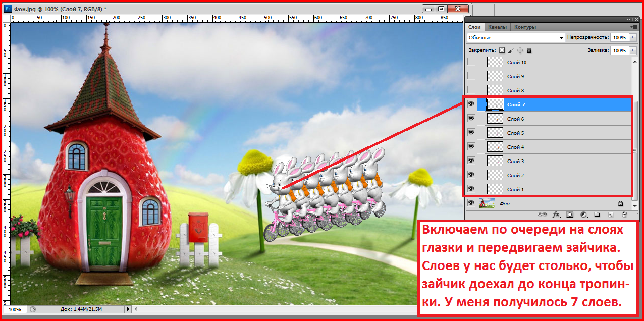
Task: Show layer Слой 10
Action: tap(471, 62)
